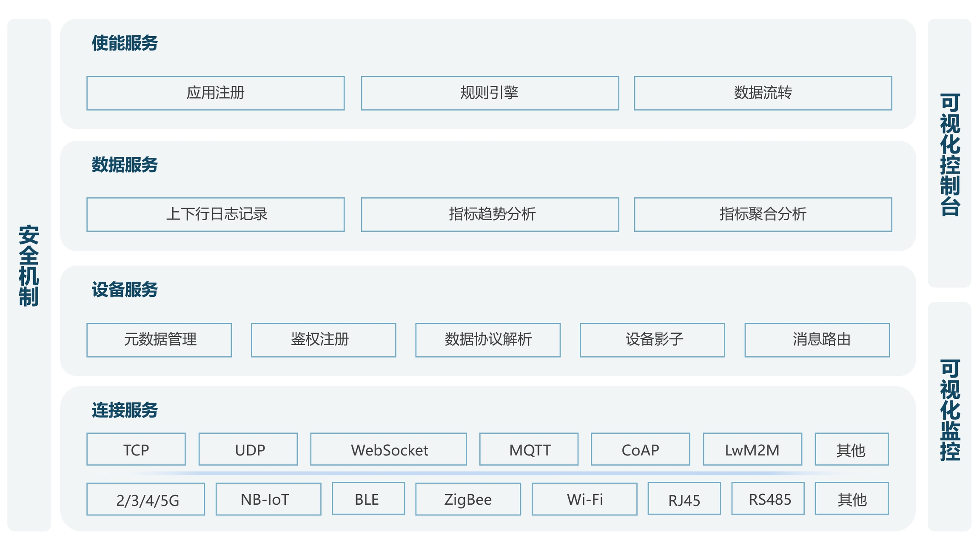This screenshot has height=540, width=980.
Task: Select the 鉴权注册 box
Action: click(323, 340)
